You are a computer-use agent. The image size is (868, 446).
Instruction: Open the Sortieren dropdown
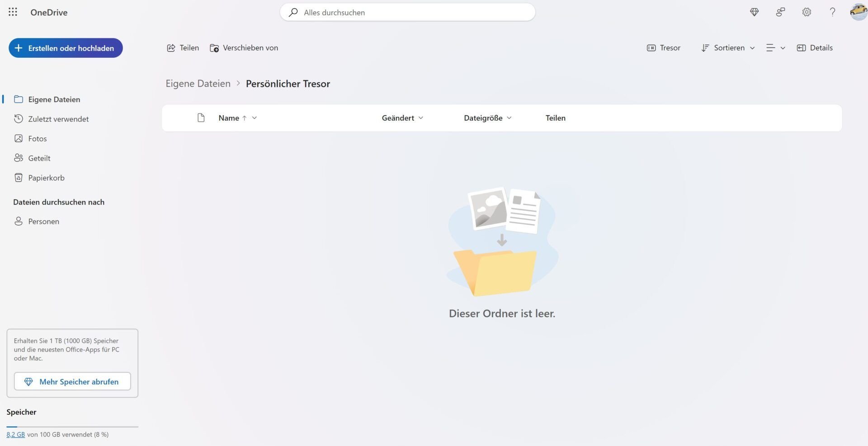(x=728, y=48)
